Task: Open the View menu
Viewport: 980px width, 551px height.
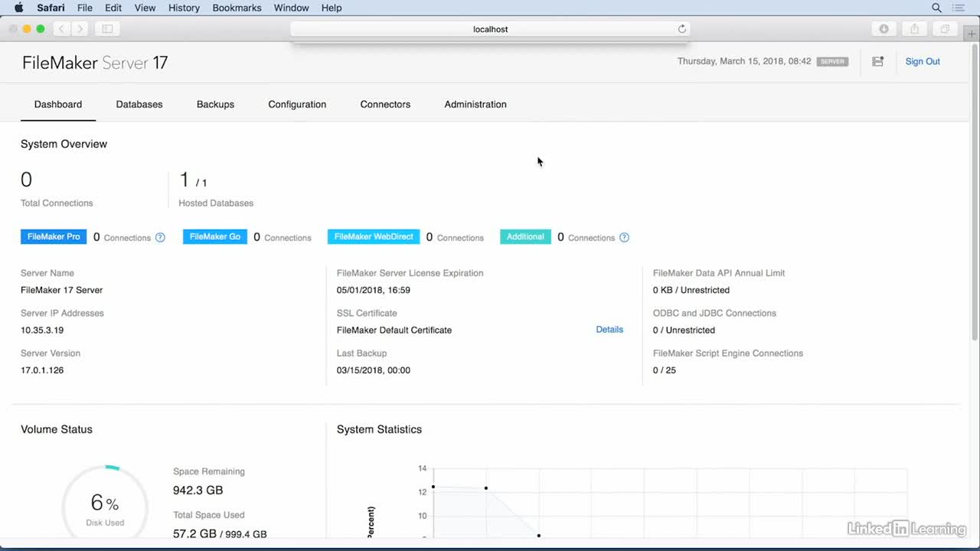Action: pos(145,8)
